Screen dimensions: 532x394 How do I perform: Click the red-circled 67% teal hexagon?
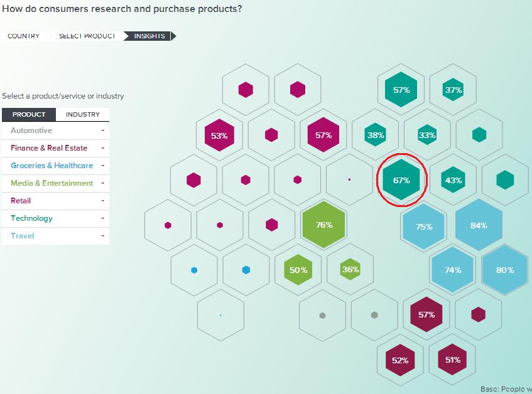(x=401, y=180)
